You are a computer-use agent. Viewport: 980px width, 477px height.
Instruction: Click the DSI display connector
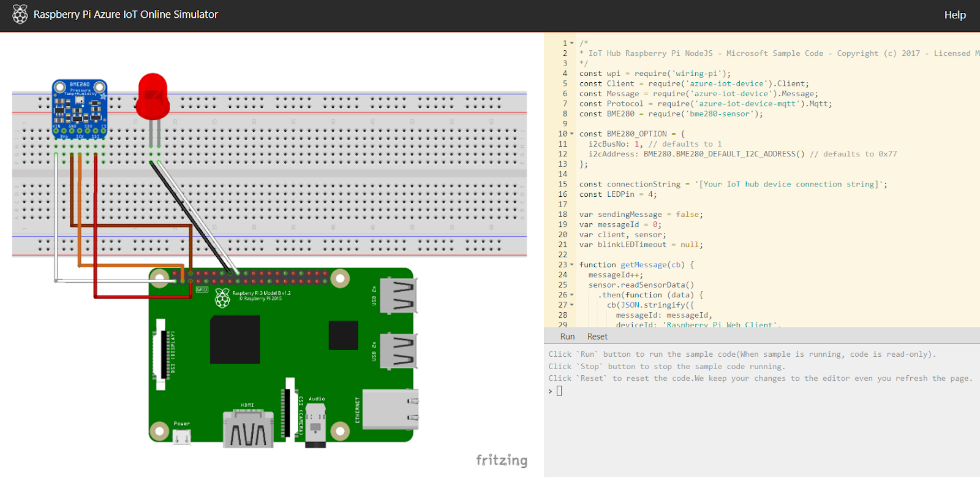click(161, 355)
